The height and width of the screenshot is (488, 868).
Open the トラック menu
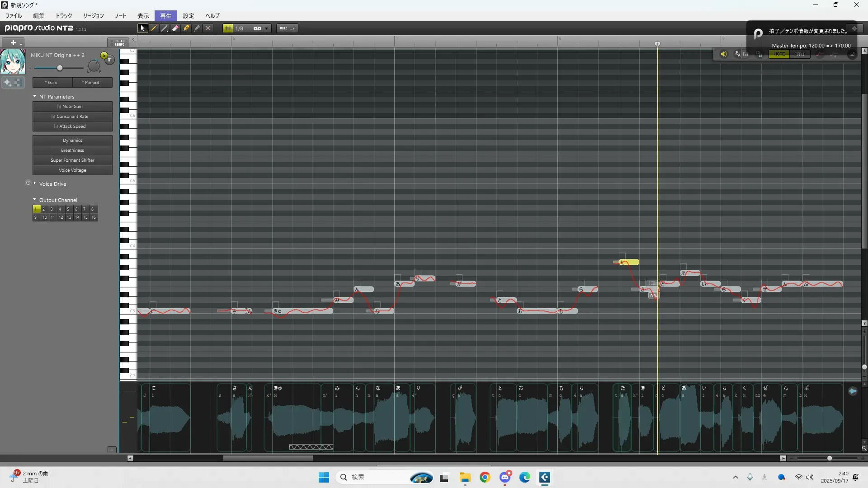coord(64,16)
